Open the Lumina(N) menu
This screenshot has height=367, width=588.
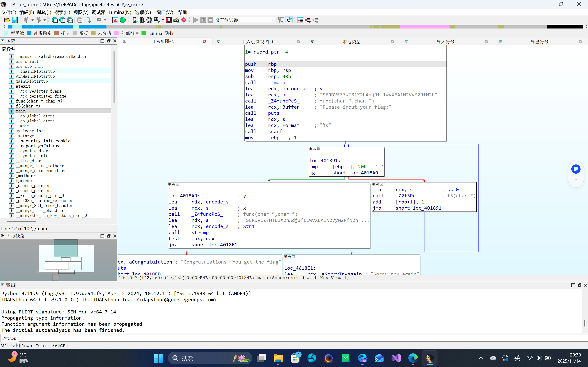pyautogui.click(x=120, y=12)
